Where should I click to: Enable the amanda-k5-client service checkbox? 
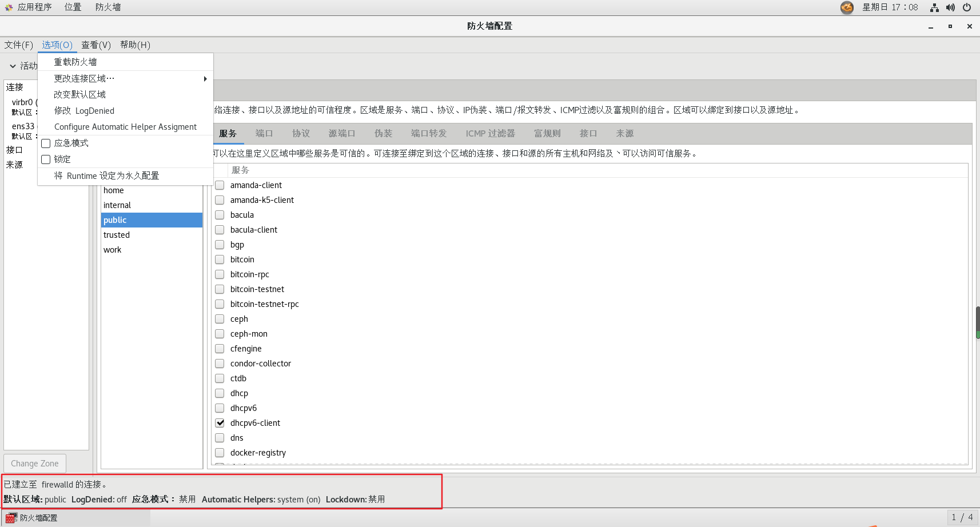click(220, 200)
